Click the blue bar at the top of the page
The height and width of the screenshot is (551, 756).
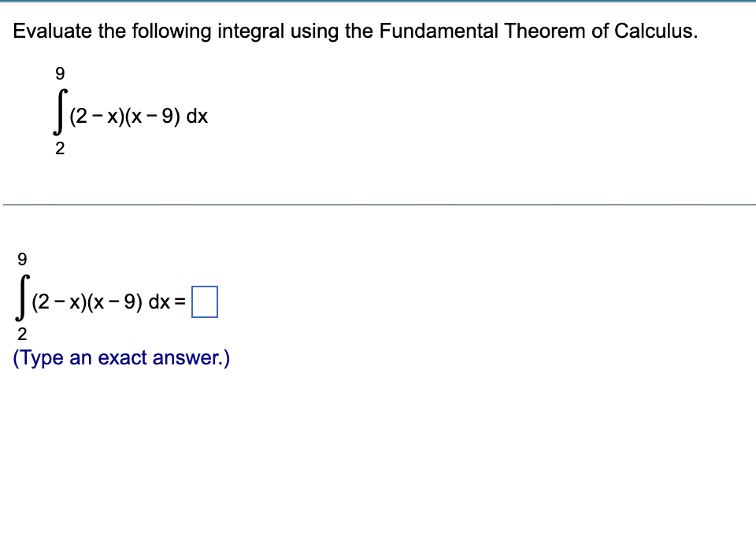(378, 2)
